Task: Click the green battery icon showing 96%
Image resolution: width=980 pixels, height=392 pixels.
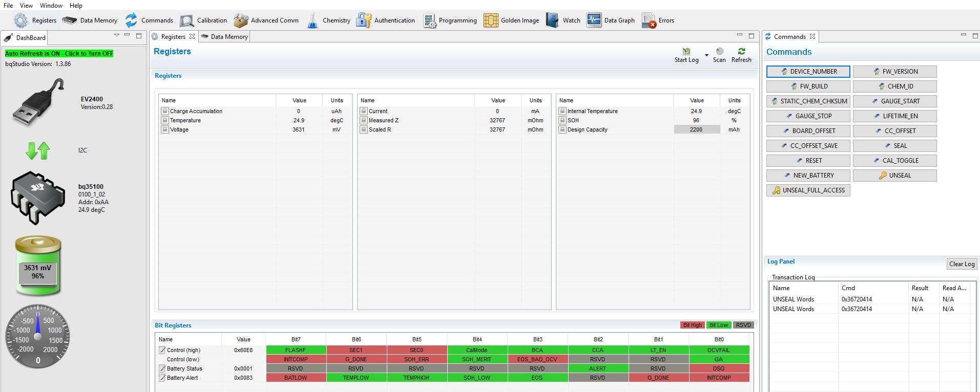Action: pos(38,266)
